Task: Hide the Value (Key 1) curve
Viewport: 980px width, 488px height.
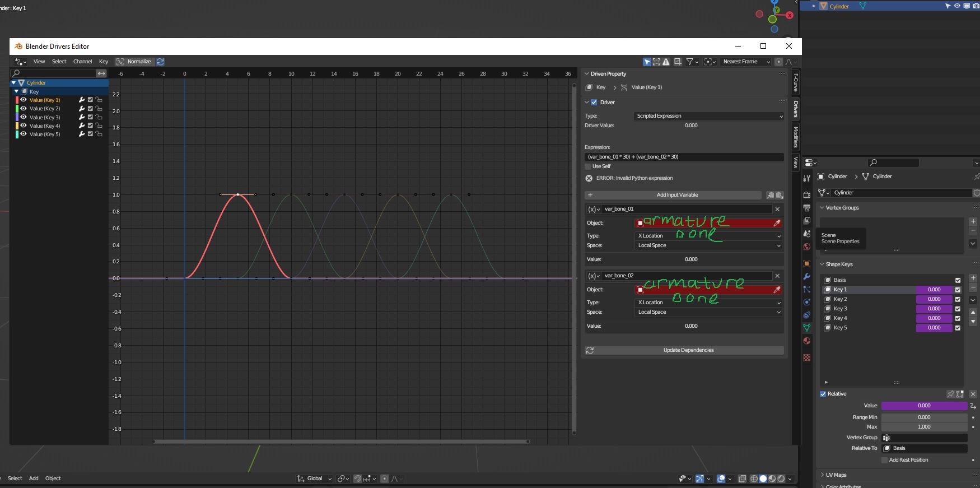Action: [24, 100]
